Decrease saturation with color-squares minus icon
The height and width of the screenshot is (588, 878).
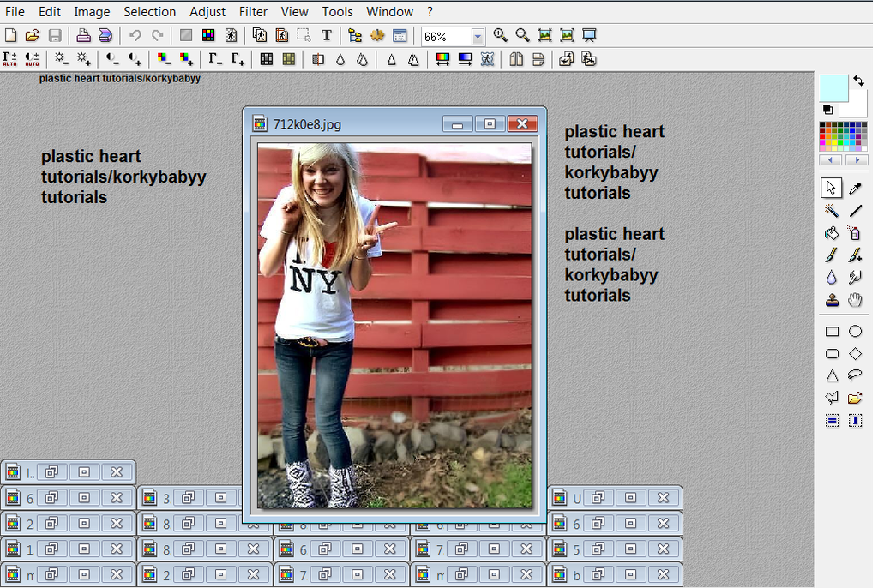point(164,59)
